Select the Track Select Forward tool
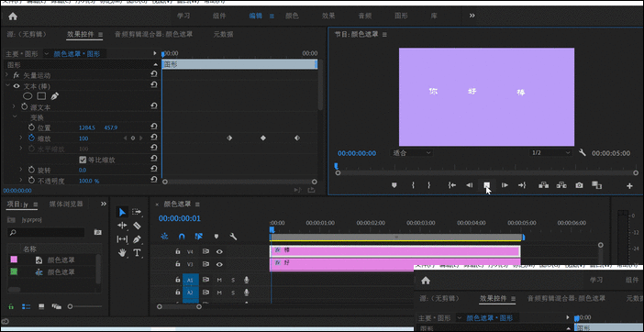644x332 pixels. 137,212
